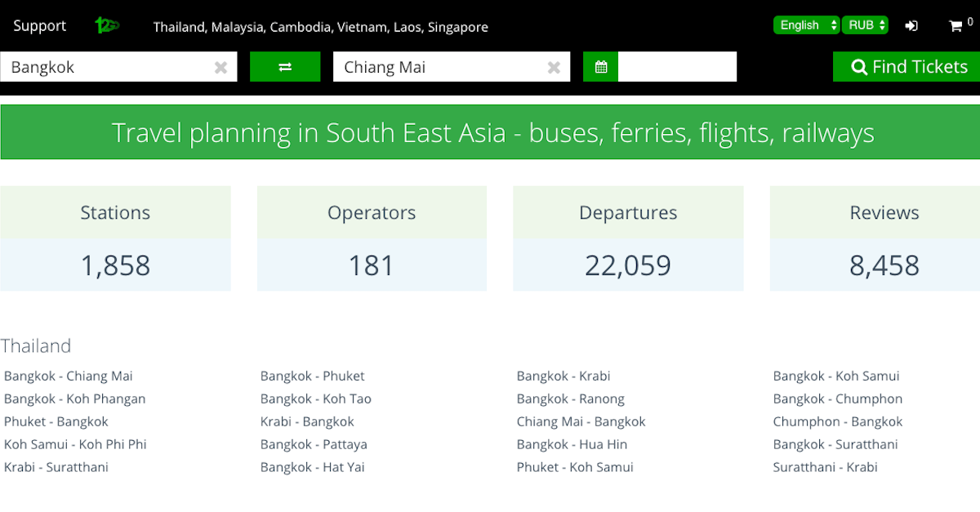Click the sign-in icon
The height and width of the screenshot is (512, 980).
(911, 25)
